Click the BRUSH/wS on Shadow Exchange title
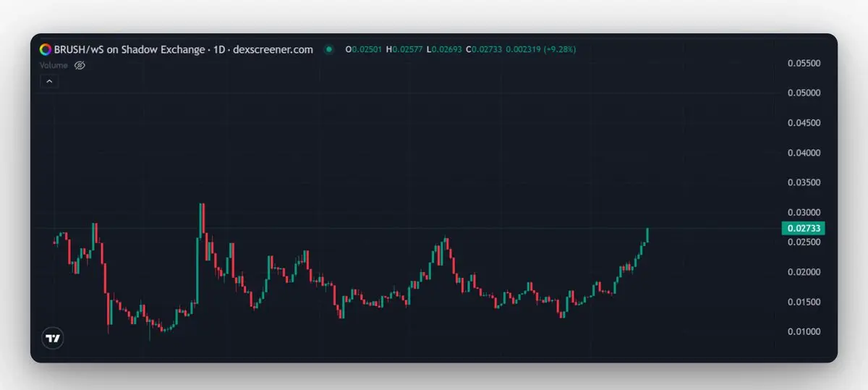Screen dimensions: 868x390 click(129, 49)
